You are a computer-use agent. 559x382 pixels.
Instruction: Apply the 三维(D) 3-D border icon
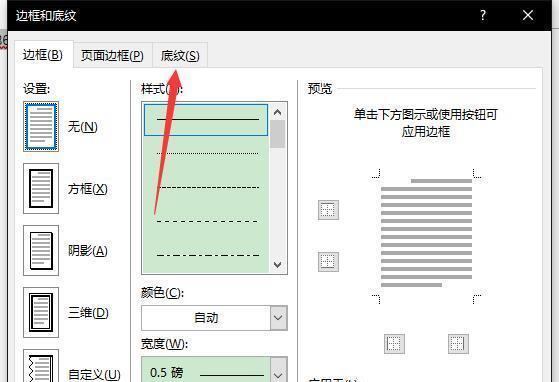tap(41, 313)
